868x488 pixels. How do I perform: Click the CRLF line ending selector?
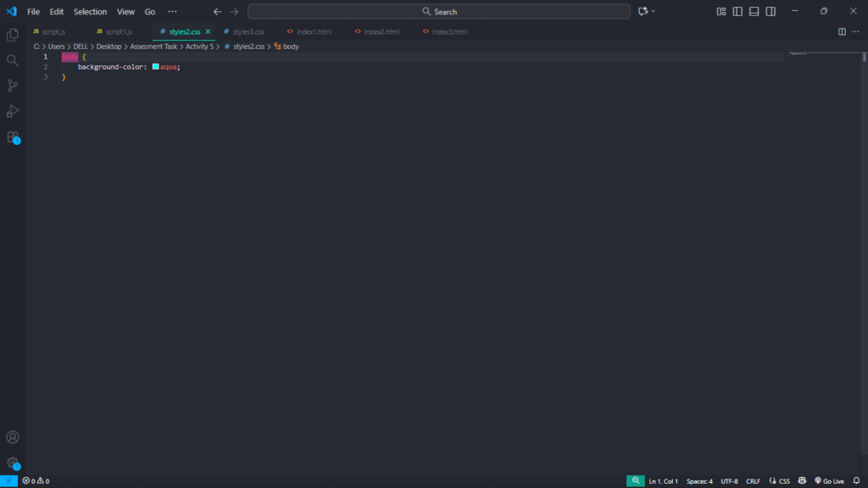click(x=753, y=481)
